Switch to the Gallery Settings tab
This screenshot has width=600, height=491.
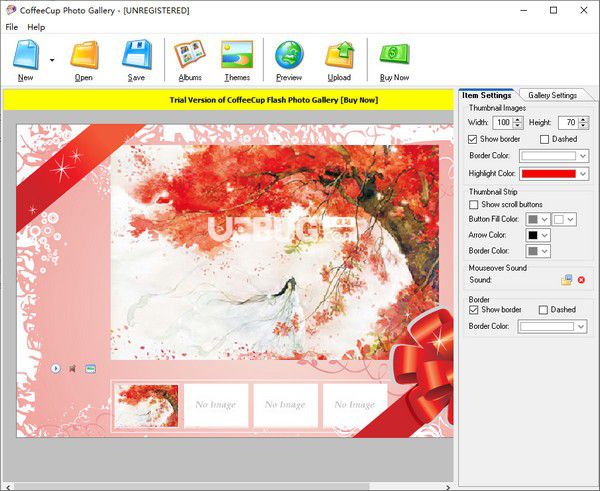[x=552, y=95]
